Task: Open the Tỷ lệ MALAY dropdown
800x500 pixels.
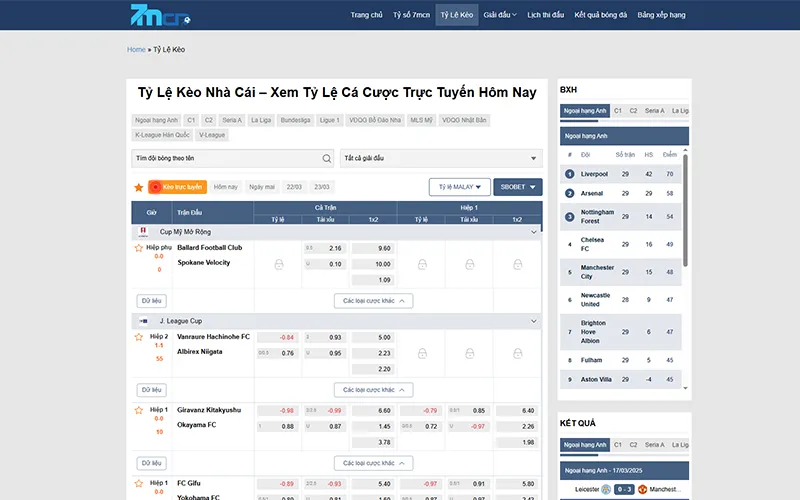Action: point(460,187)
